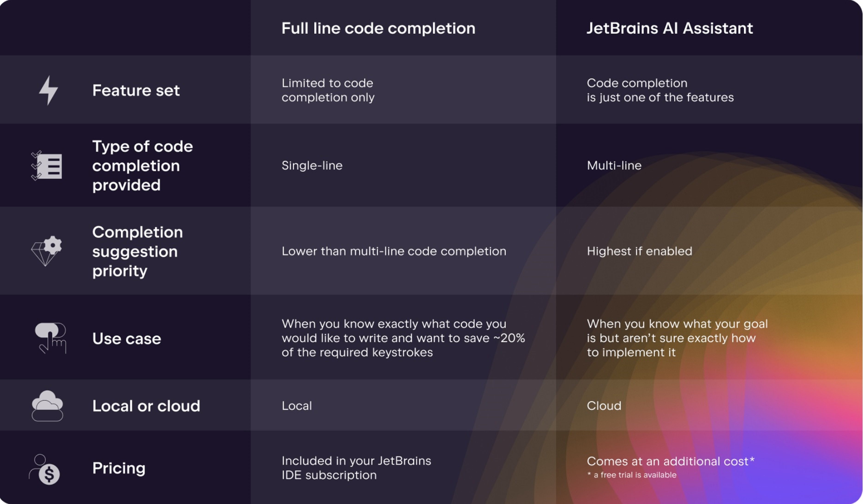Select the JetBrains AI Assistant column header
Image resolution: width=863 pixels, height=504 pixels.
point(670,28)
